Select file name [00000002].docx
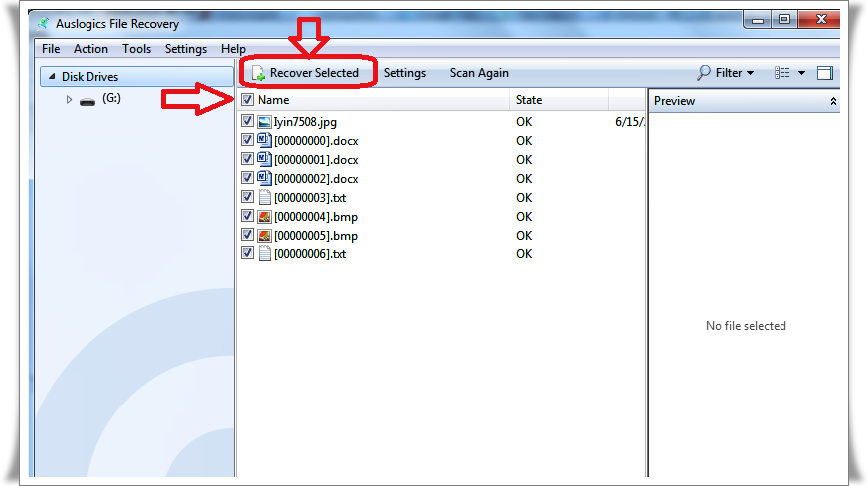The height and width of the screenshot is (486, 868). pyautogui.click(x=316, y=179)
